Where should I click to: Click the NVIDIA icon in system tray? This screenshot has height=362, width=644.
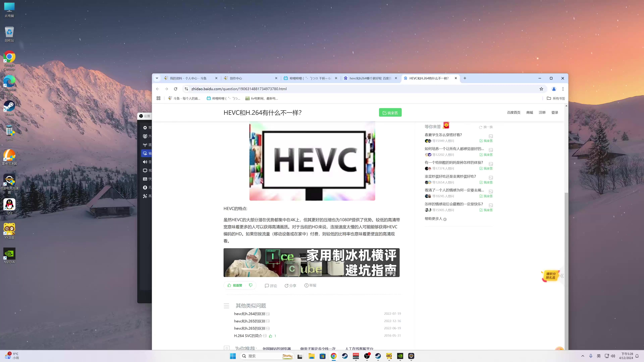pos(401,356)
